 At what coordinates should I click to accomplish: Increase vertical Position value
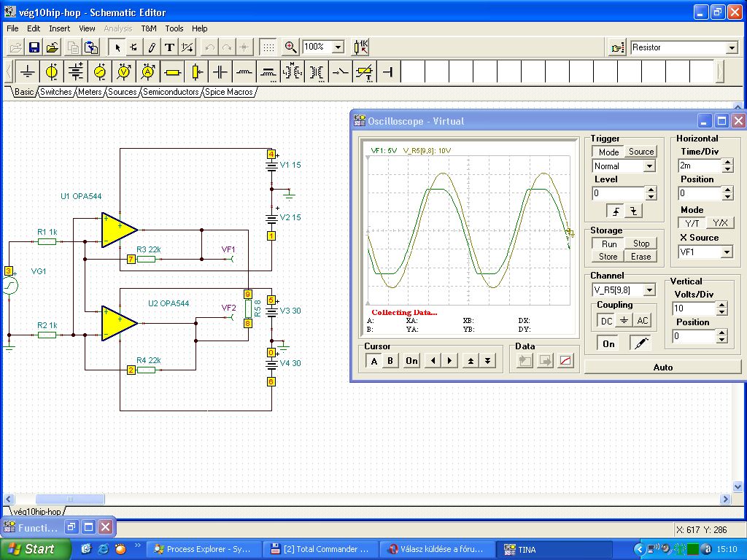722,332
